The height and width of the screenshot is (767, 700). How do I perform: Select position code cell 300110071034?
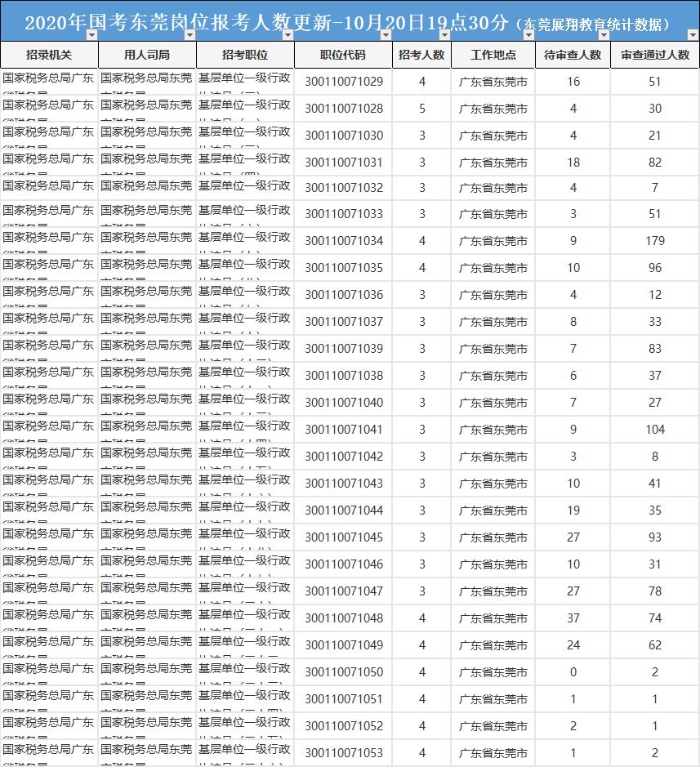[x=343, y=241]
